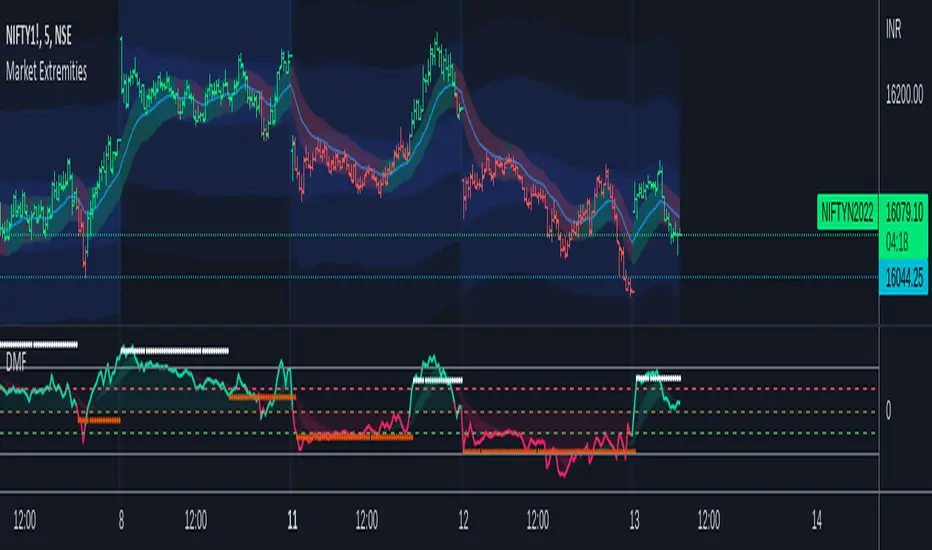This screenshot has width=932, height=550.
Task: Click date 11 on the time axis
Action: pos(290,520)
